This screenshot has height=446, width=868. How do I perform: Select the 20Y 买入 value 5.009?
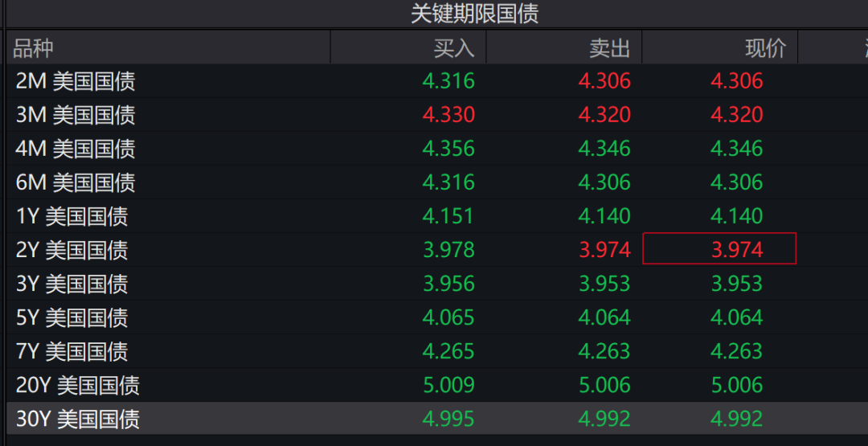pyautogui.click(x=448, y=385)
